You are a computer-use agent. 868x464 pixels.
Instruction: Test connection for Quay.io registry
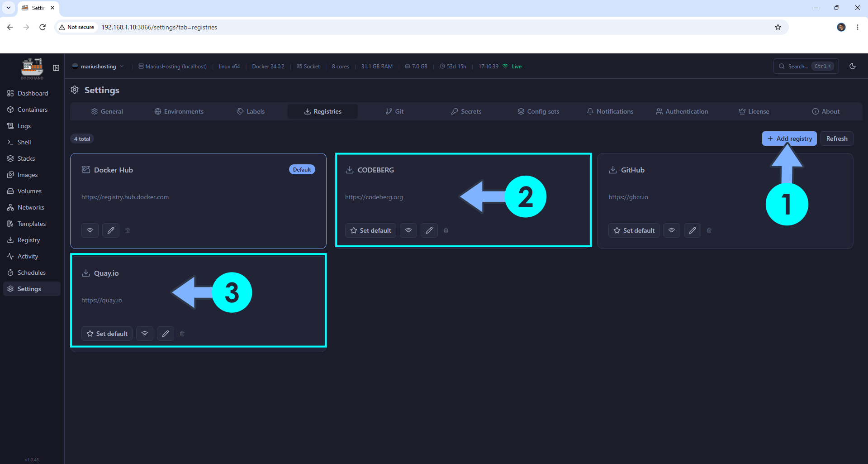pos(145,334)
